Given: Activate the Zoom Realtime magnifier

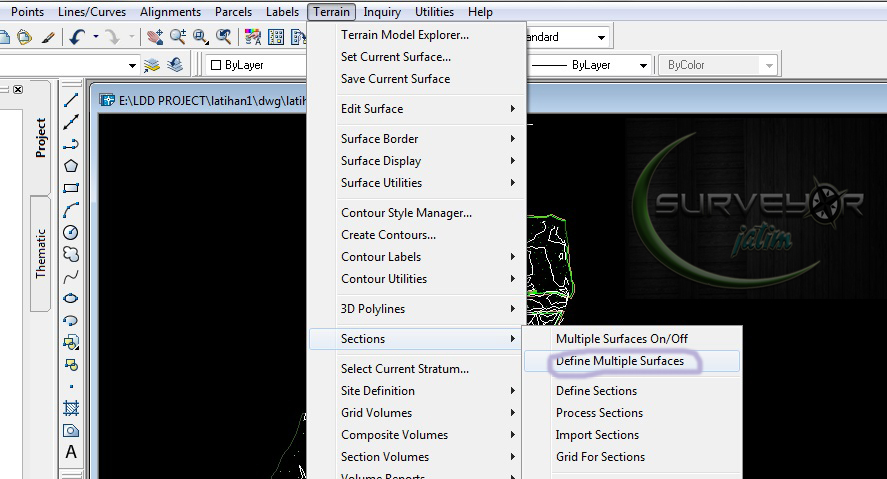Looking at the screenshot, I should pyautogui.click(x=178, y=37).
